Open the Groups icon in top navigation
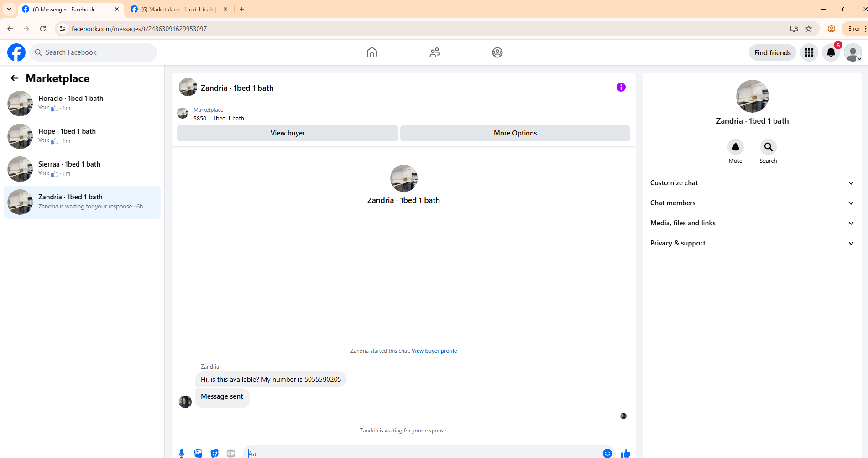The height and width of the screenshot is (458, 868). (x=497, y=52)
